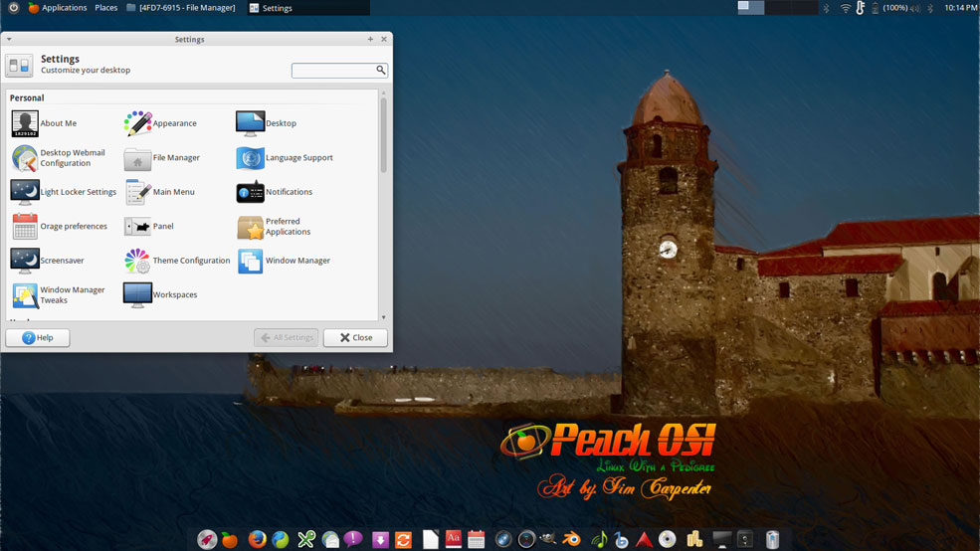Open the disc burner dock icon
980x551 pixels.
tap(667, 539)
